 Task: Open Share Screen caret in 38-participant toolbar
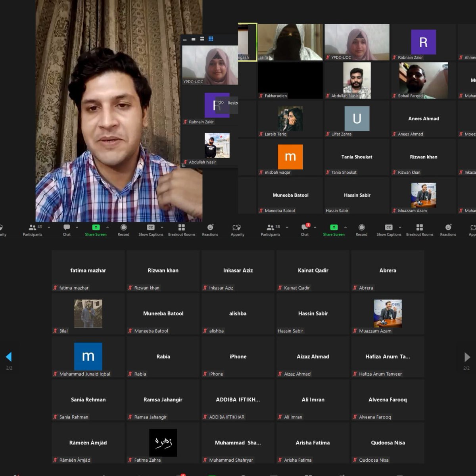coord(345,227)
